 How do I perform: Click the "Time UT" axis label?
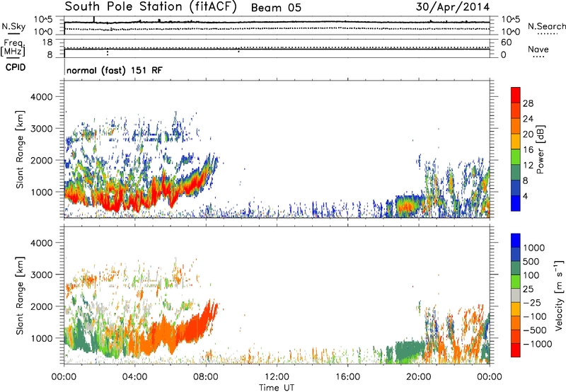click(277, 388)
